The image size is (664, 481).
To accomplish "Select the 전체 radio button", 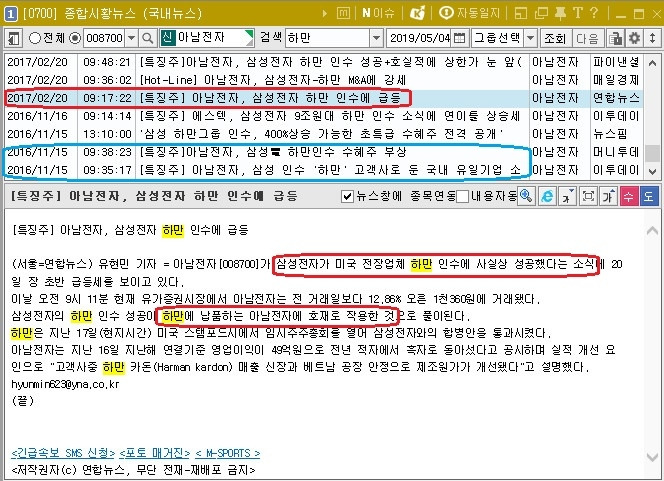I will click(35, 38).
